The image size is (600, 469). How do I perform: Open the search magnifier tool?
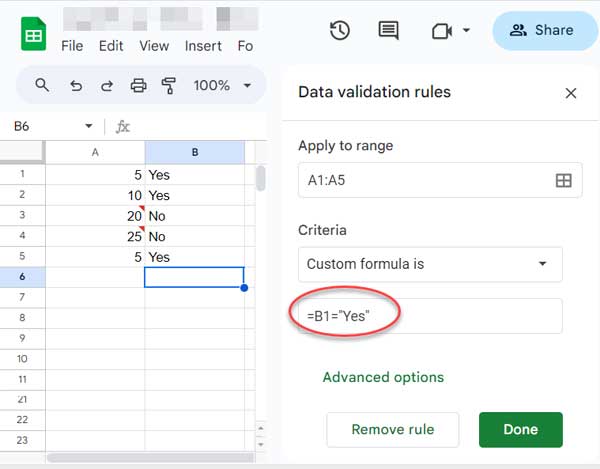pos(42,85)
